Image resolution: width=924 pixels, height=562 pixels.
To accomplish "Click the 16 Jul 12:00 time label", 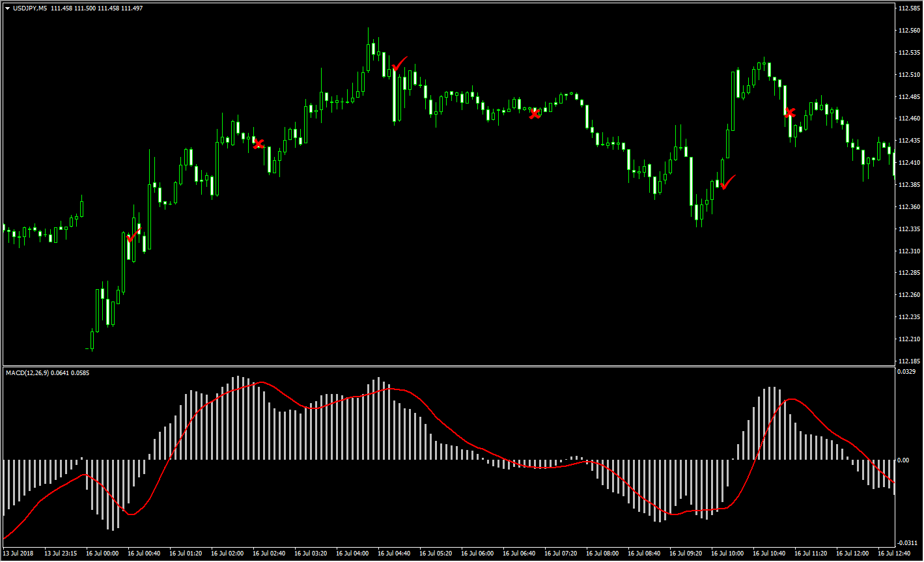I will [x=852, y=554].
